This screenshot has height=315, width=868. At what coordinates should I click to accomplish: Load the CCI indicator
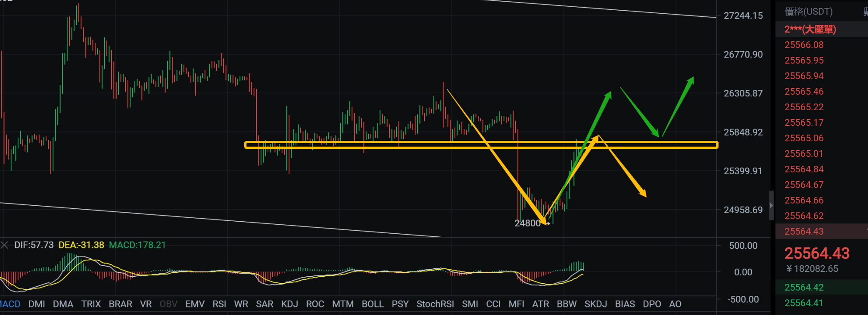click(493, 304)
